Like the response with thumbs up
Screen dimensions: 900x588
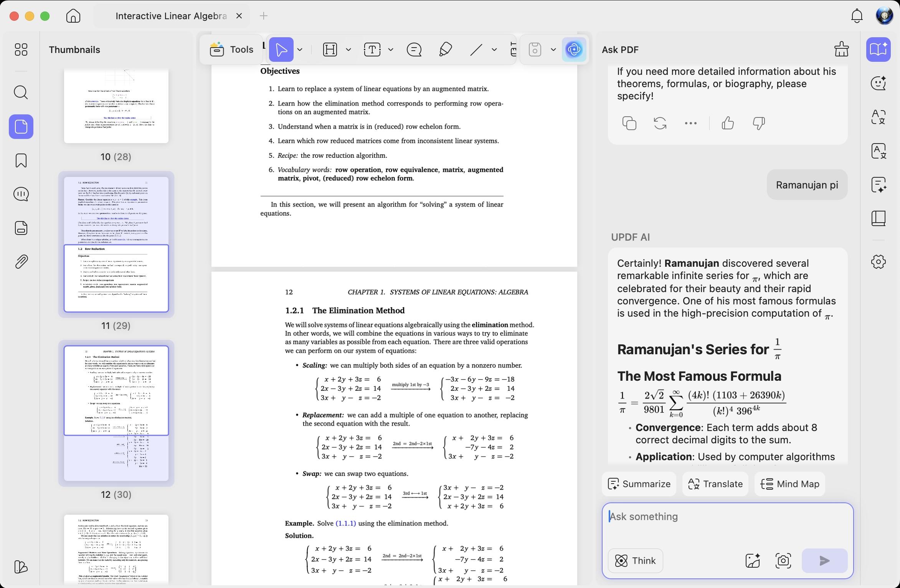tap(728, 123)
